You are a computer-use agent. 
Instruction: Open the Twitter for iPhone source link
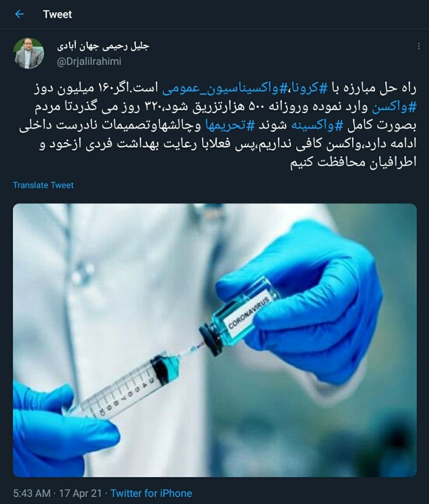point(151,493)
